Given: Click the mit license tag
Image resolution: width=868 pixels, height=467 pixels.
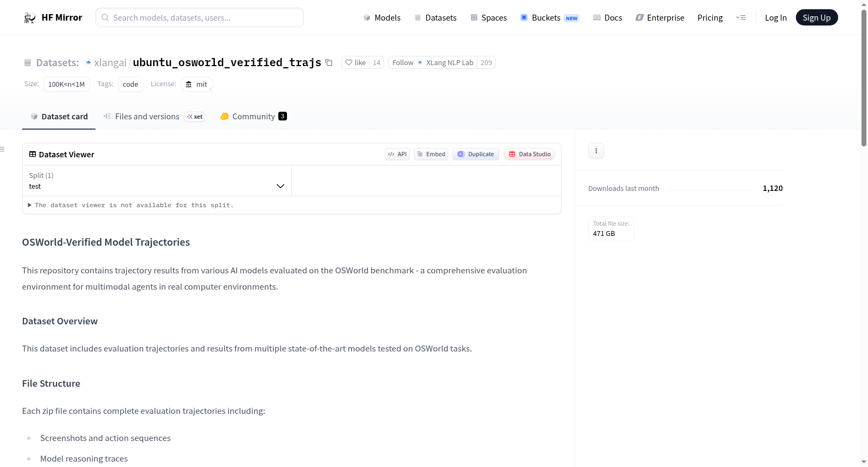Looking at the screenshot, I should [x=196, y=84].
